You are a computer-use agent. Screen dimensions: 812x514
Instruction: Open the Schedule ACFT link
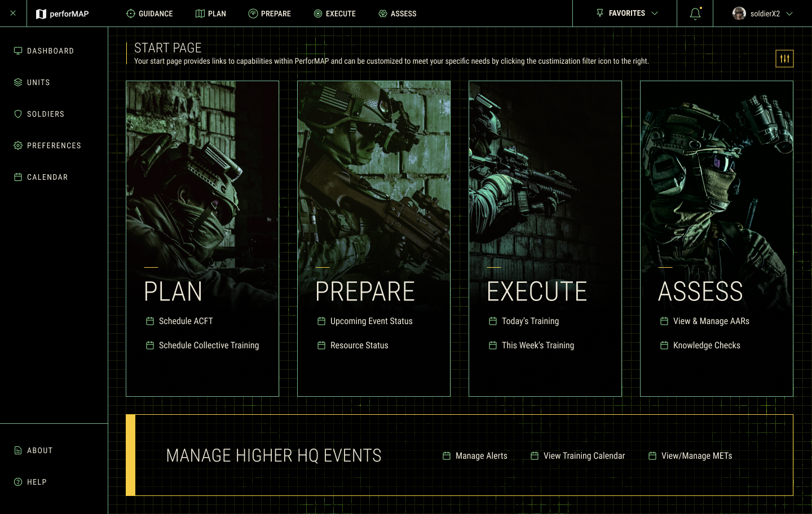[x=186, y=321]
